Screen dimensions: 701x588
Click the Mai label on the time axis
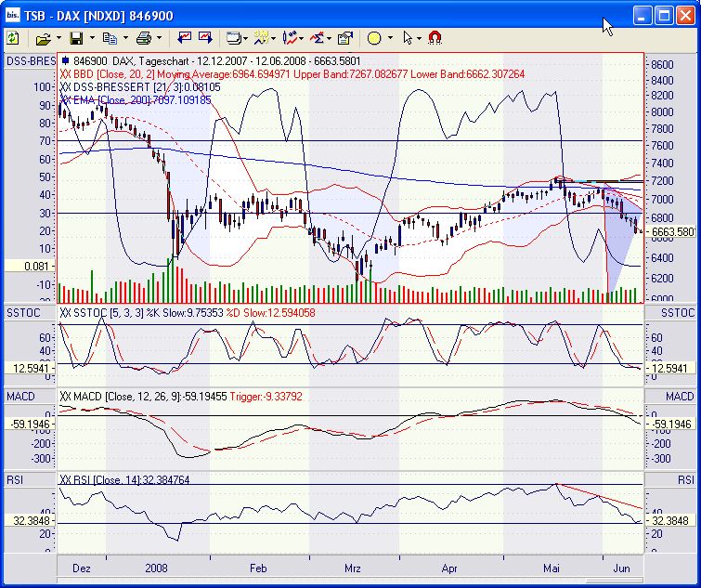tap(552, 568)
